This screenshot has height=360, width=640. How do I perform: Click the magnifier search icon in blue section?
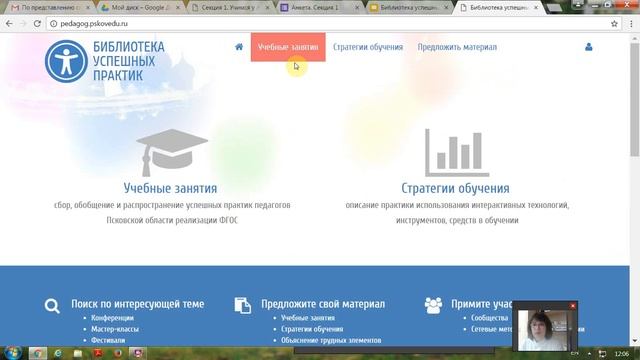pos(52,306)
